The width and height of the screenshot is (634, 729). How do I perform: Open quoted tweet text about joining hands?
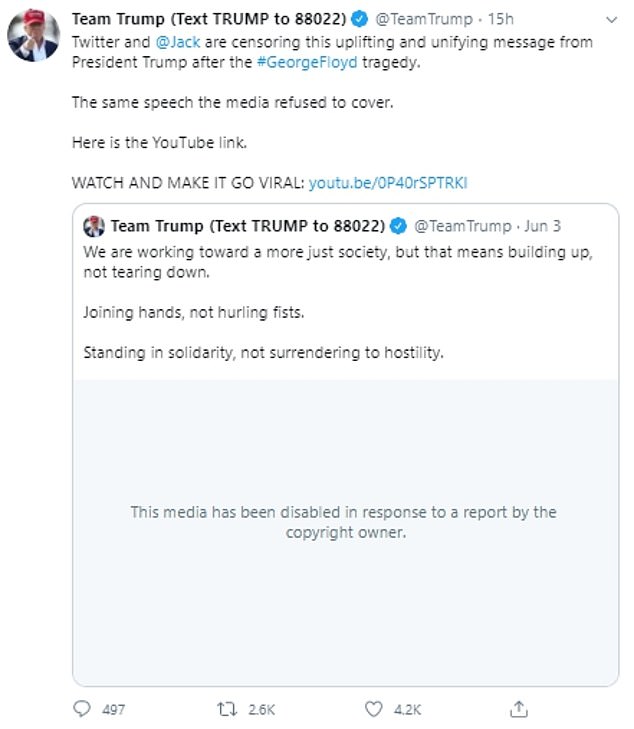[193, 312]
